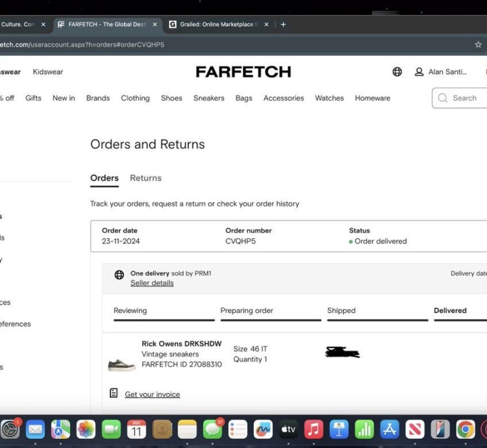Click the Rick Owens DRKSHDW product name

point(182,344)
